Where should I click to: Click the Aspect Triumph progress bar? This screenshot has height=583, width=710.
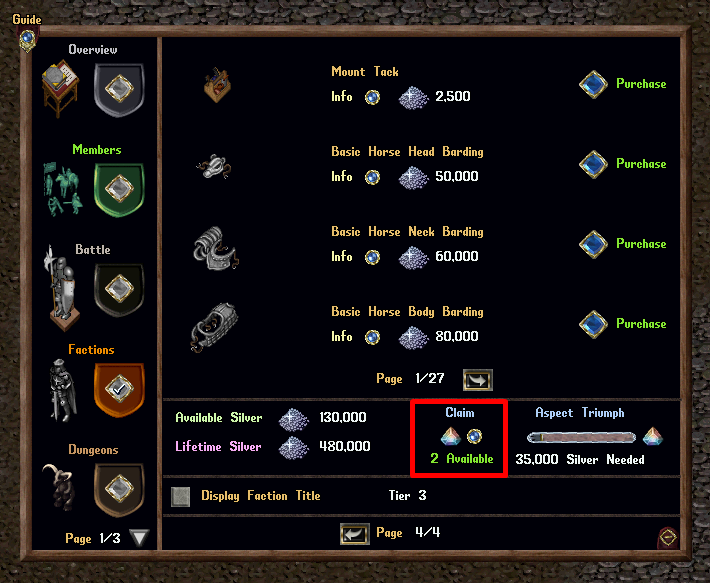point(581,437)
